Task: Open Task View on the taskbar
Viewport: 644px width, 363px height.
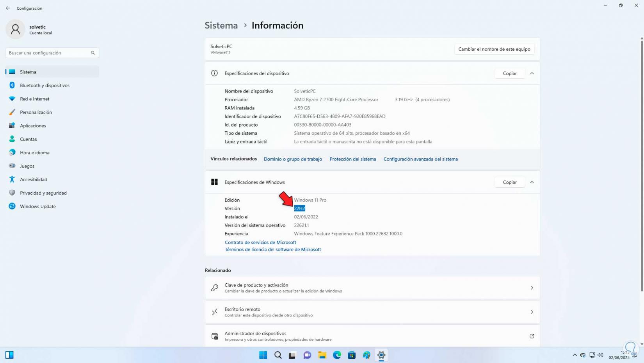Action: [x=292, y=355]
